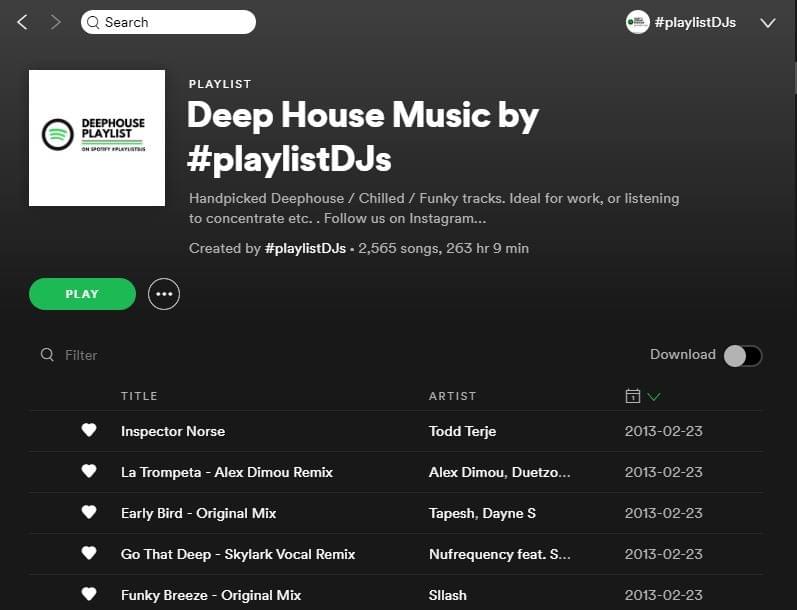The width and height of the screenshot is (797, 610).
Task: Go forward with the right arrow
Action: (x=55, y=22)
